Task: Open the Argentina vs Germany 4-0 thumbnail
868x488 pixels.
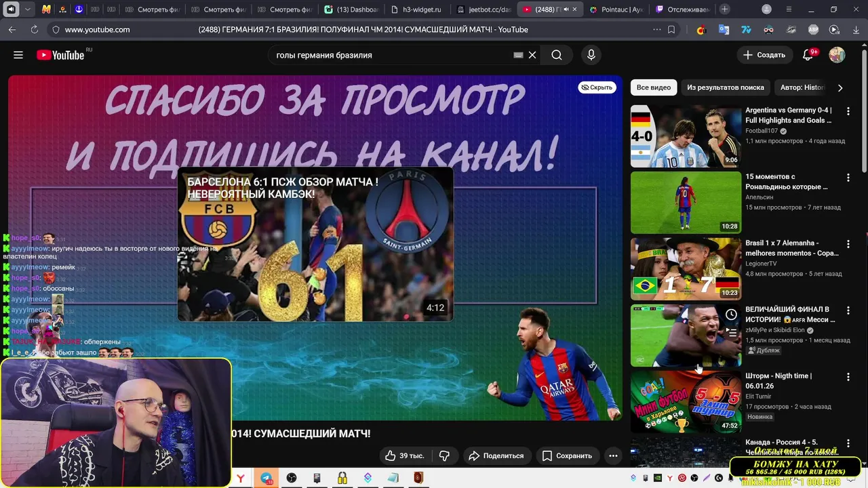Action: click(x=686, y=136)
